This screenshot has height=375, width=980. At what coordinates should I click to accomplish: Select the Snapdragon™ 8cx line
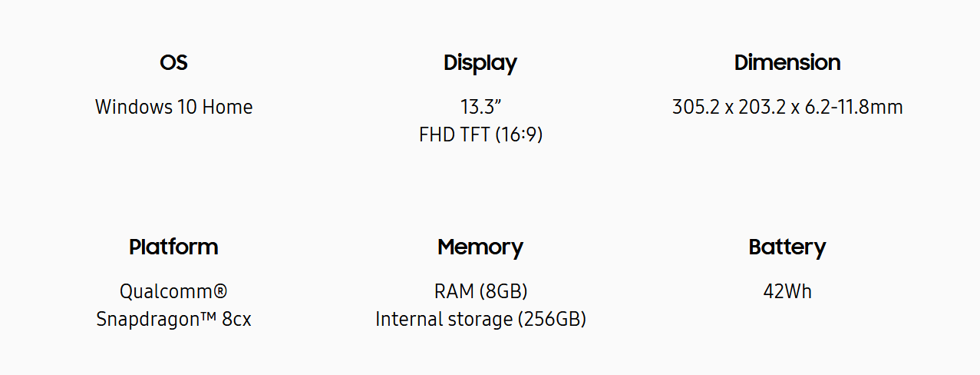tap(173, 319)
